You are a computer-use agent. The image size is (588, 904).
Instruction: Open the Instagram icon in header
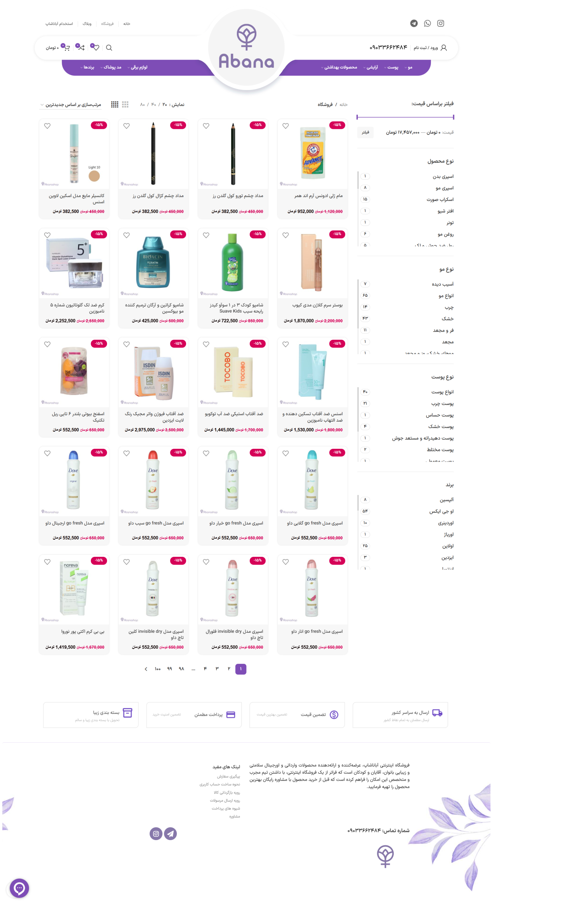(440, 23)
